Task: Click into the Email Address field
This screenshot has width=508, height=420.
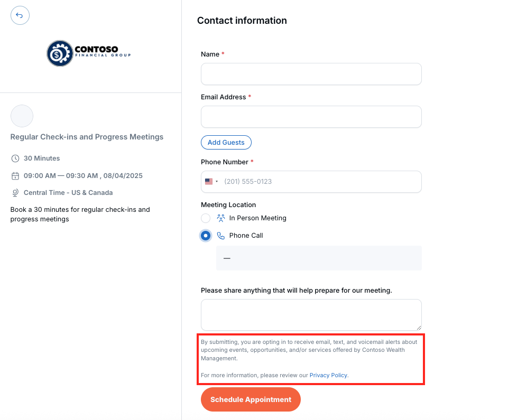Action: pos(311,117)
